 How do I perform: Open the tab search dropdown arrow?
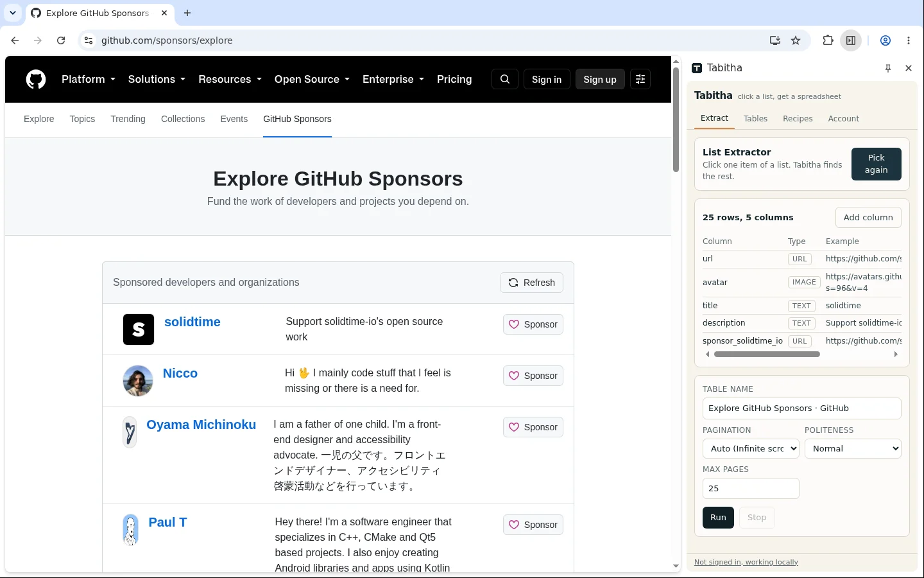13,13
